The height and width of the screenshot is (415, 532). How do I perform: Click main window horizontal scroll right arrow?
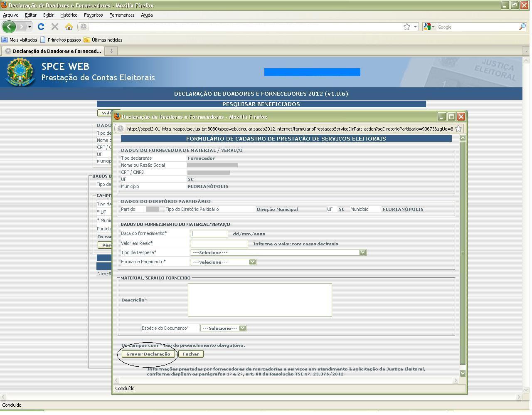519,397
